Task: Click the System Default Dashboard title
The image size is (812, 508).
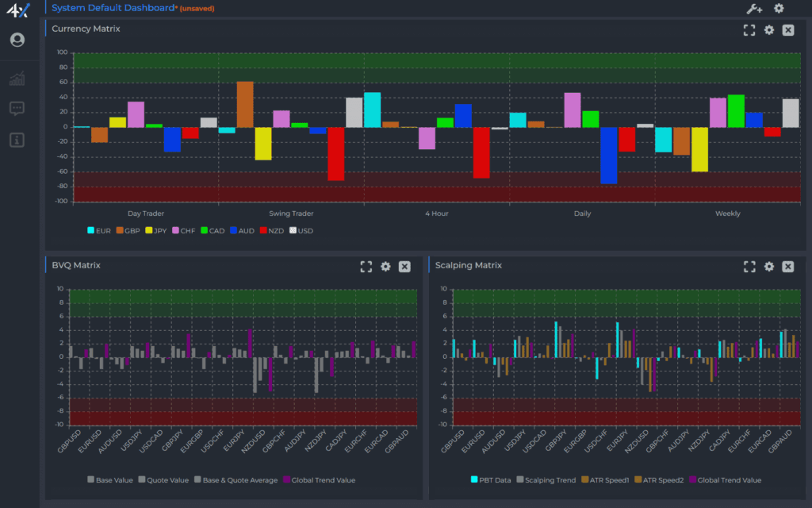Action: (x=113, y=8)
